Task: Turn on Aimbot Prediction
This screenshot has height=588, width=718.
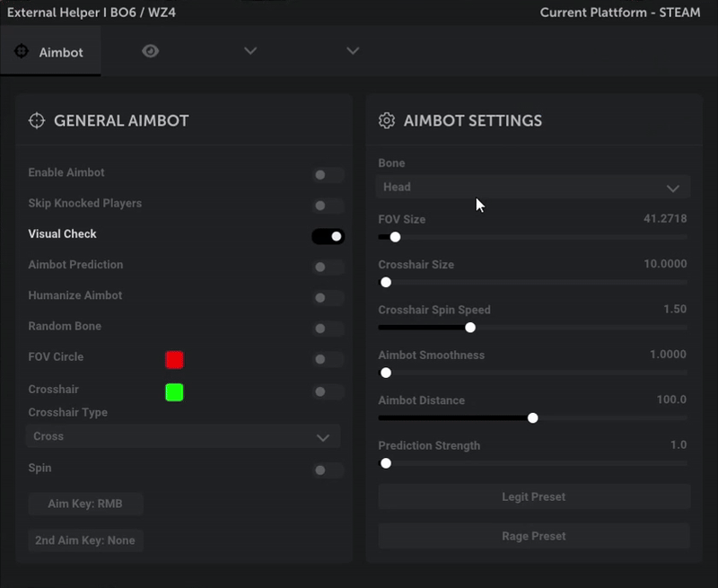Action: click(328, 267)
